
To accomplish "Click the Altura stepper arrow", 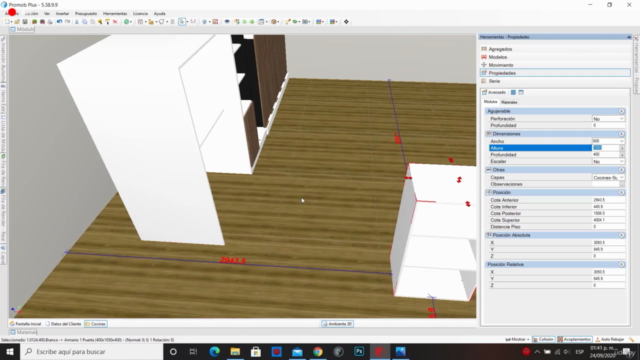I will [622, 148].
